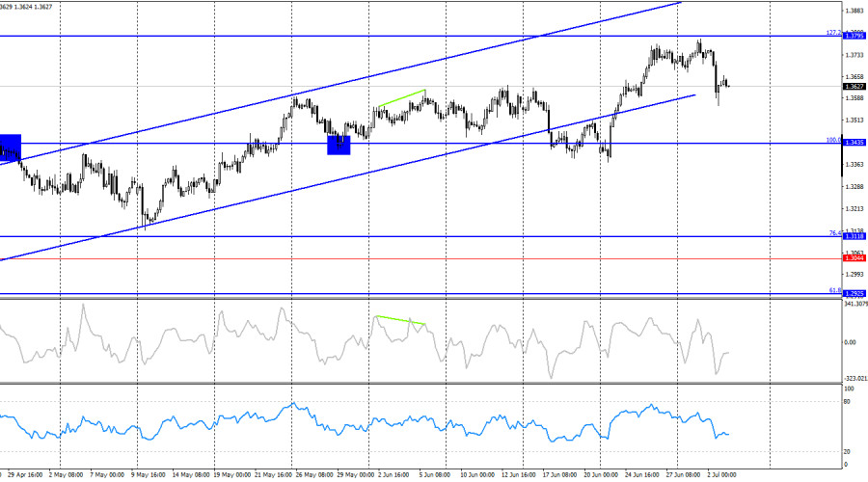Click the 27 Jun 08:00 date label
The image size is (868, 482).
[683, 475]
